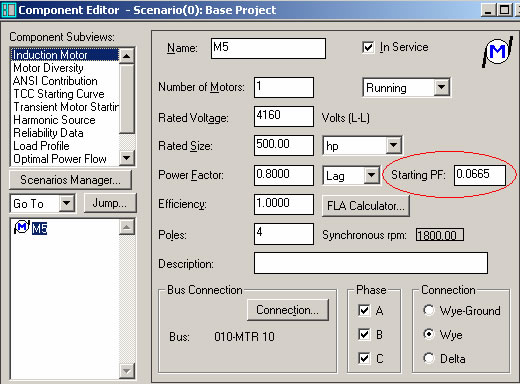This screenshot has width=520, height=384.
Task: Click the bus name 010-MTR 10
Action: click(x=244, y=337)
